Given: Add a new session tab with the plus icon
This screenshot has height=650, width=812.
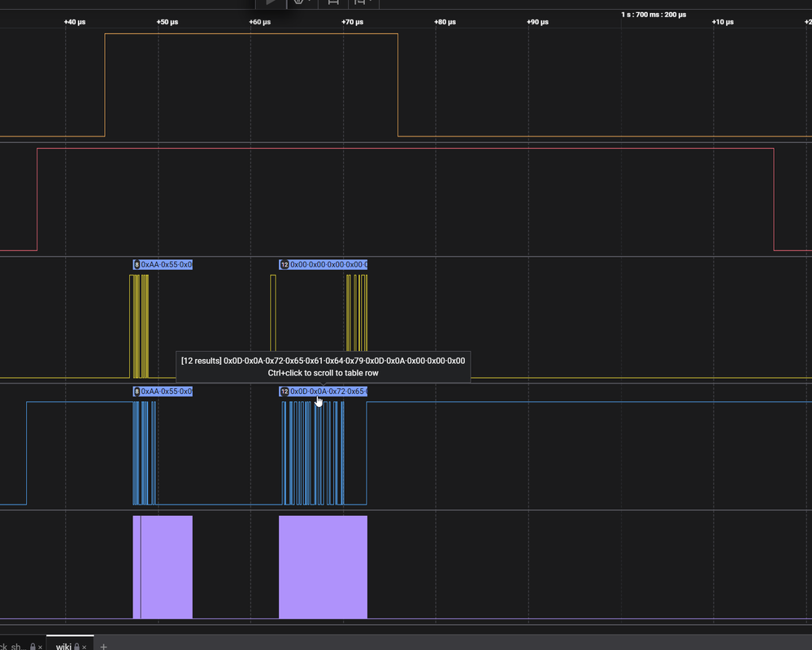Looking at the screenshot, I should pos(103,646).
